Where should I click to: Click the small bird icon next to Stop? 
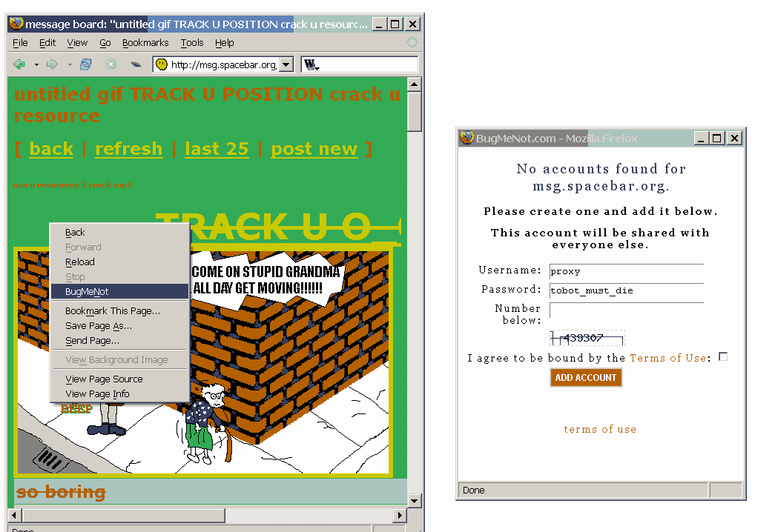coord(136,64)
